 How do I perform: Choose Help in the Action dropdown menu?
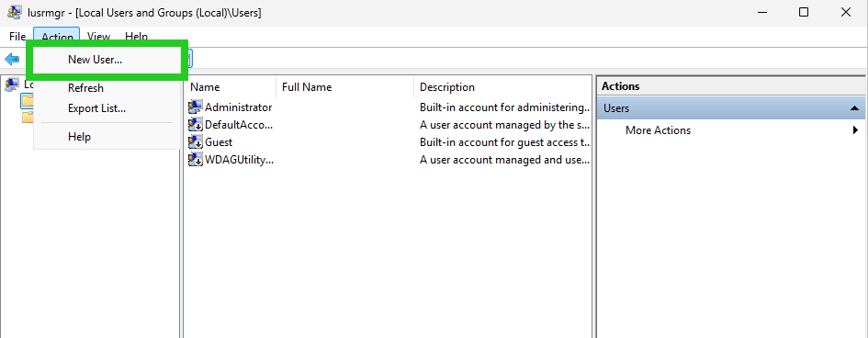107,137
